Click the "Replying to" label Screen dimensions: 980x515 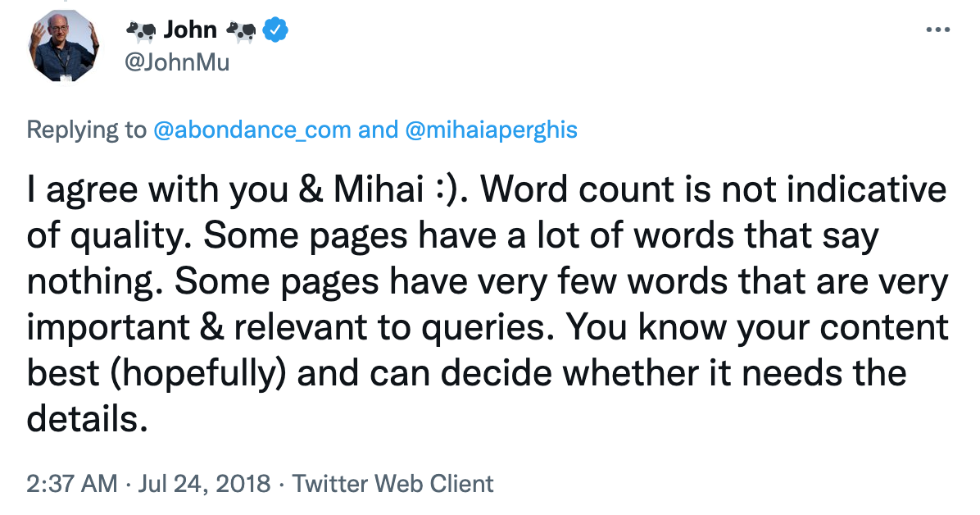(x=86, y=130)
